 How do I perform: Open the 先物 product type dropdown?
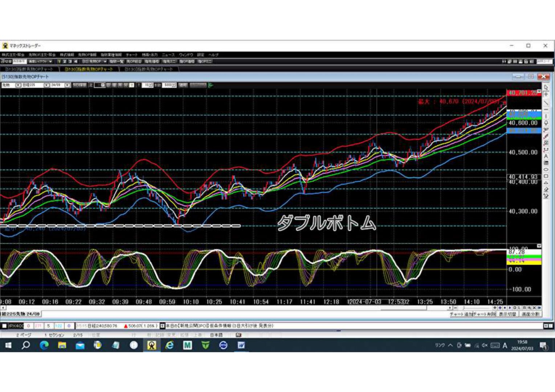pos(18,85)
